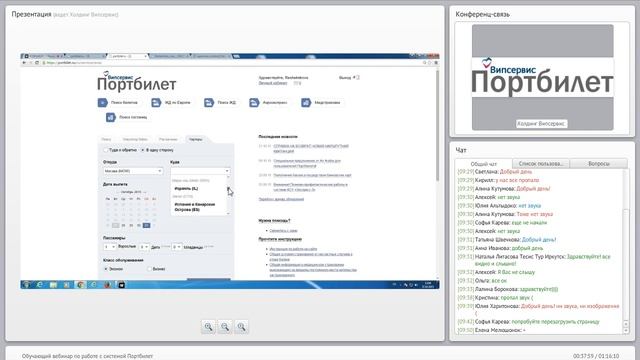Click the Холдинг Випсервис conference video thumbnail
This screenshot has width=640, height=360.
tap(542, 78)
